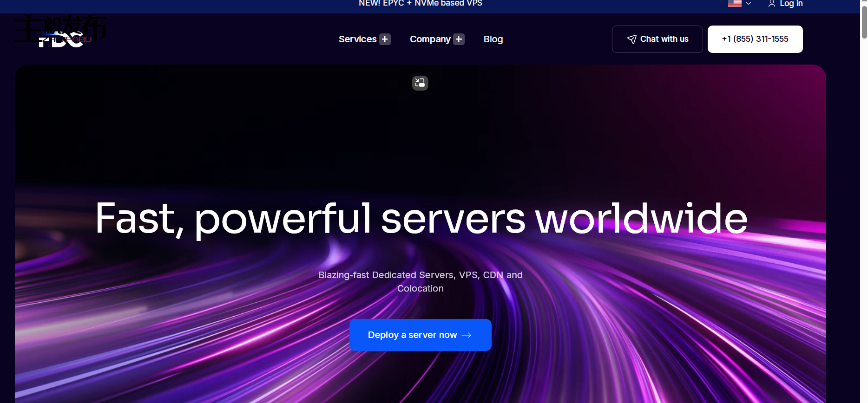
Task: Expand the language chevron beside the flag
Action: [749, 4]
